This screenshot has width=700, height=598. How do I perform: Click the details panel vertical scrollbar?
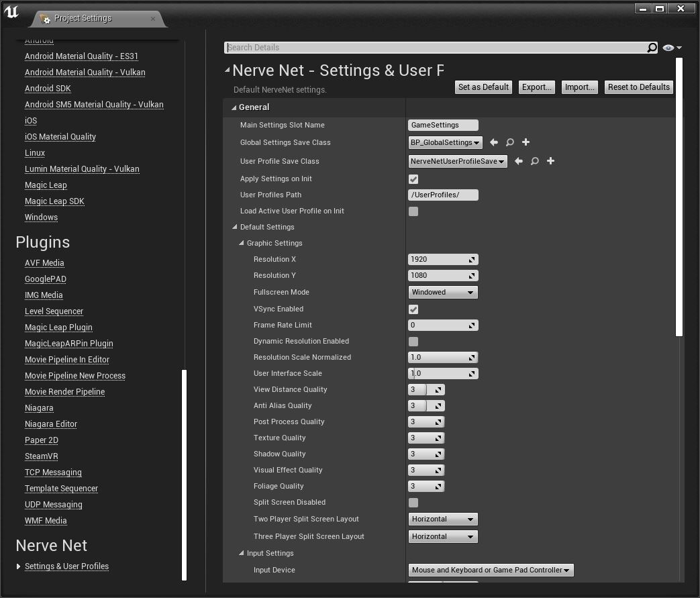point(679,197)
